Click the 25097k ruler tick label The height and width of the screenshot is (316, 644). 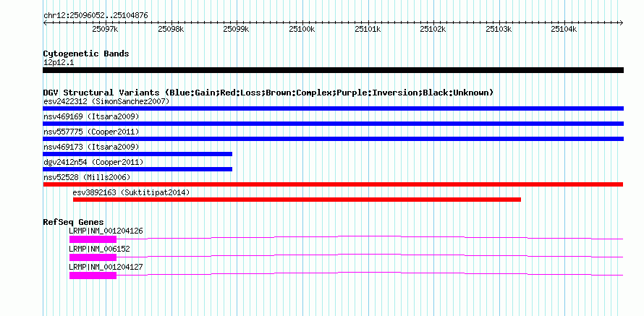click(105, 29)
